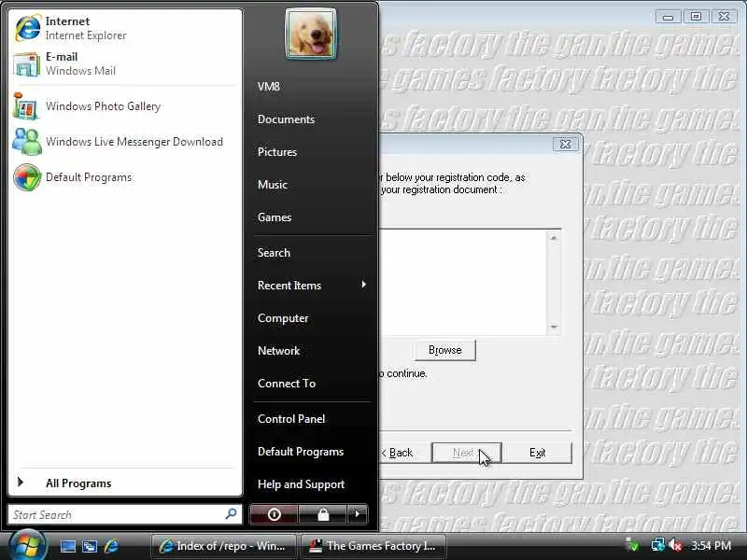The height and width of the screenshot is (560, 747).
Task: Open Pictures folder link
Action: [x=277, y=152]
